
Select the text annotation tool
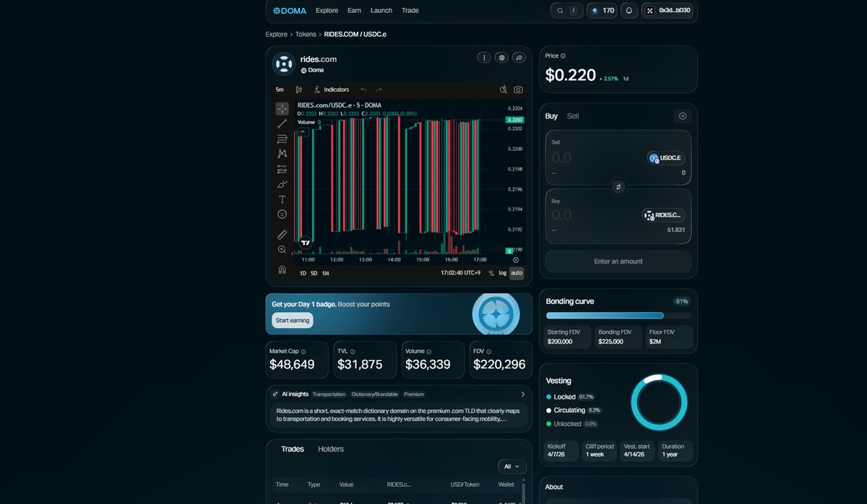coord(282,199)
